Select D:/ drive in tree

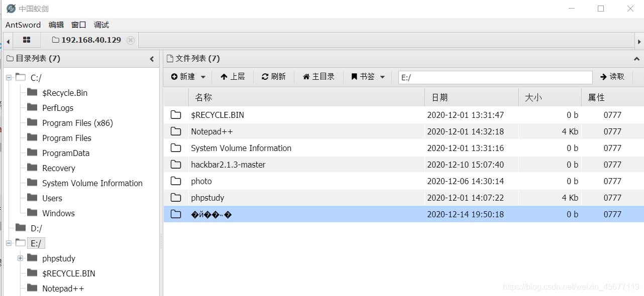coord(36,228)
